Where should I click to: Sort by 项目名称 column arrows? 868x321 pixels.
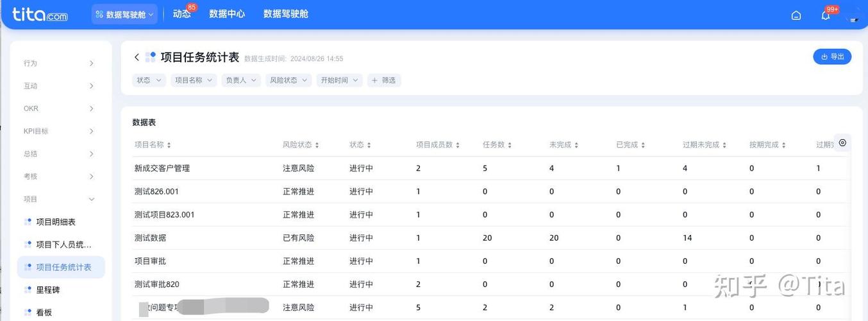pos(169,145)
